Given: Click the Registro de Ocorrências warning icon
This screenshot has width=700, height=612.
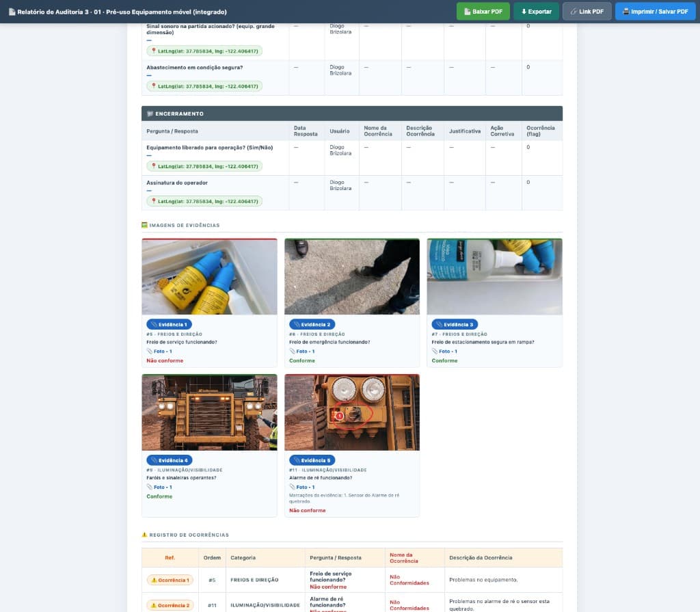Looking at the screenshot, I should (145, 535).
